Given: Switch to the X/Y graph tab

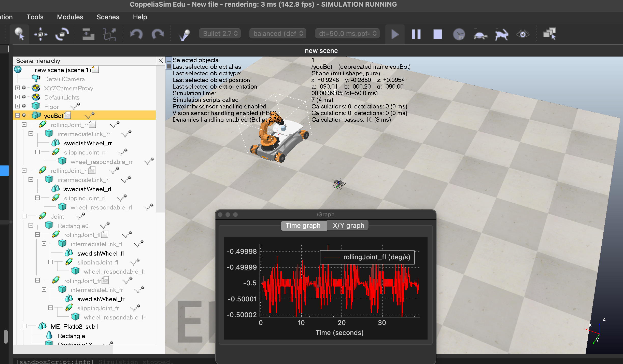Looking at the screenshot, I should pyautogui.click(x=348, y=226).
